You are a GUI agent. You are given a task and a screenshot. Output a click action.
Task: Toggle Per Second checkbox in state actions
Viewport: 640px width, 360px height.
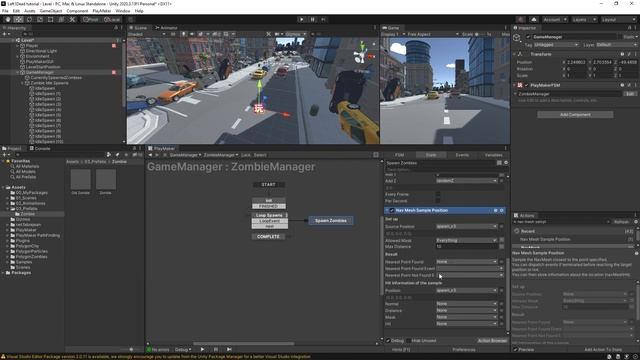(438, 201)
